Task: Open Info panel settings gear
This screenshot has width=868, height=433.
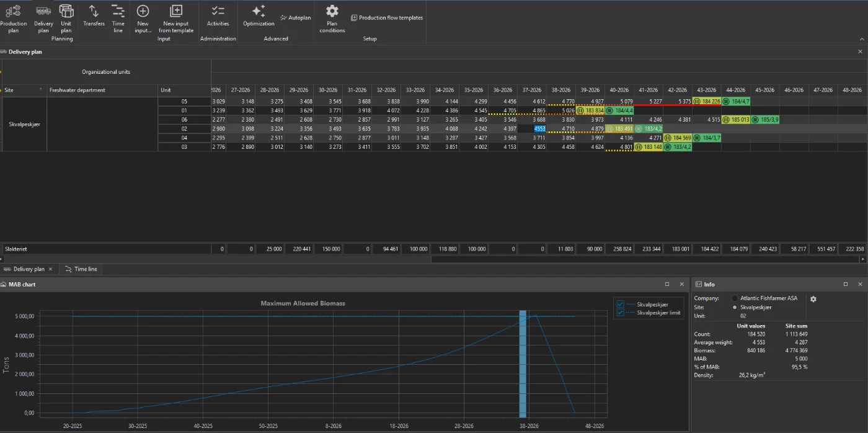Action: [x=813, y=298]
